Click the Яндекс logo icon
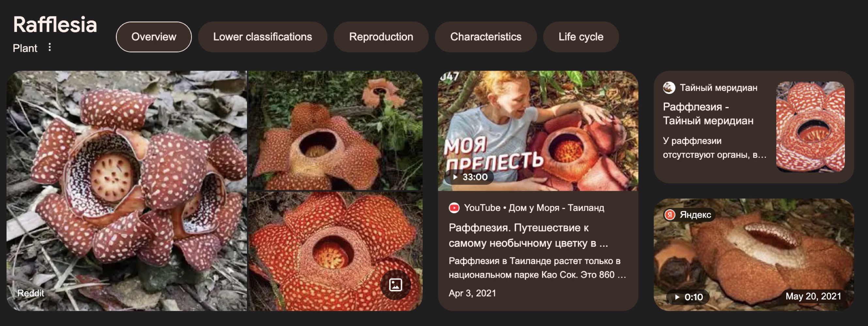The width and height of the screenshot is (868, 326). tap(670, 215)
